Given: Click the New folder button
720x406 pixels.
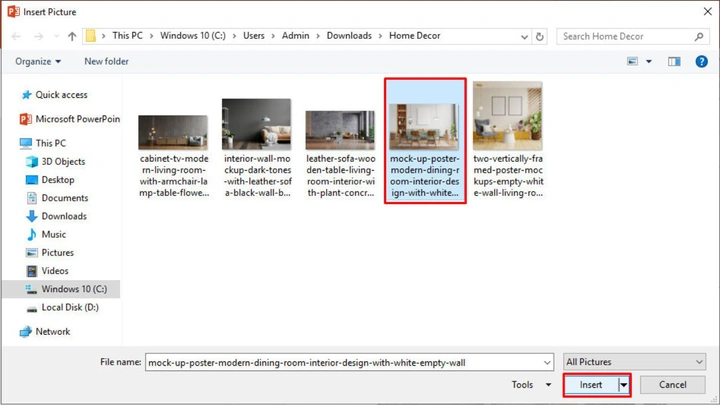Looking at the screenshot, I should (106, 62).
